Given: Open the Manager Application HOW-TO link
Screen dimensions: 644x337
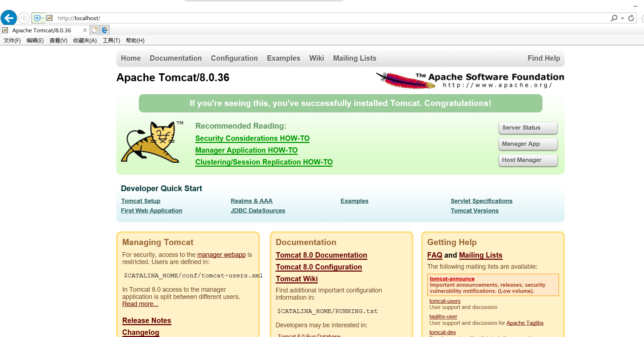Looking at the screenshot, I should (246, 150).
